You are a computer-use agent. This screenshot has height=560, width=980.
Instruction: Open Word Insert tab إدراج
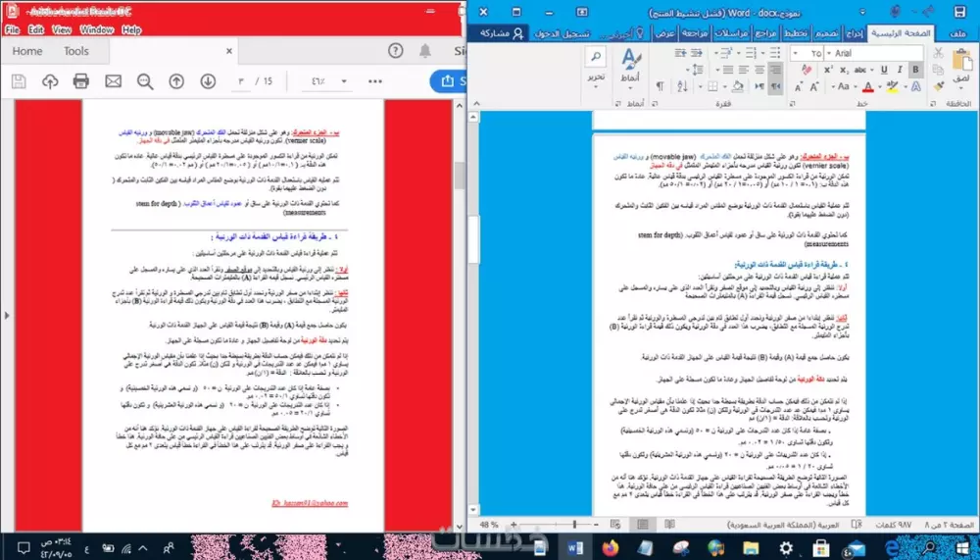pos(855,33)
